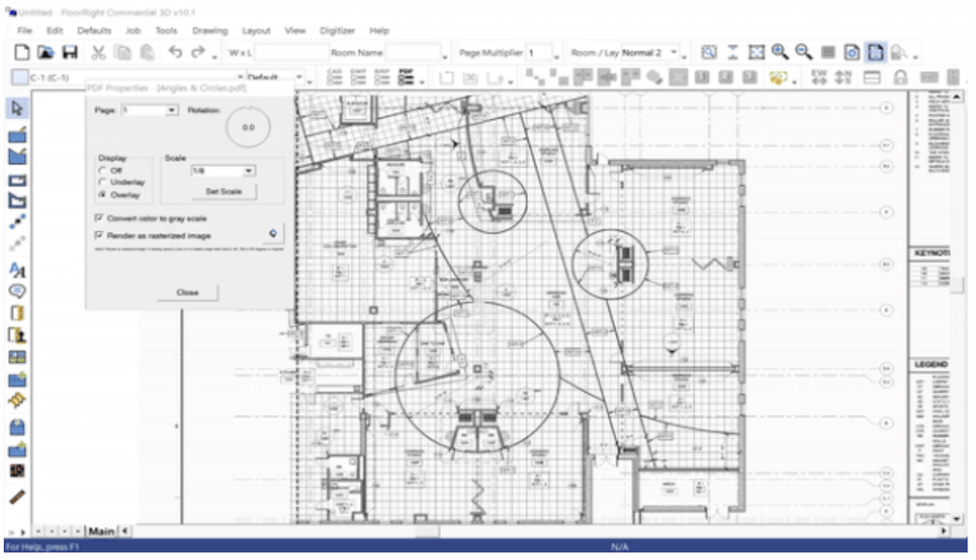
Task: Click the Undo arrow icon
Action: [x=175, y=53]
